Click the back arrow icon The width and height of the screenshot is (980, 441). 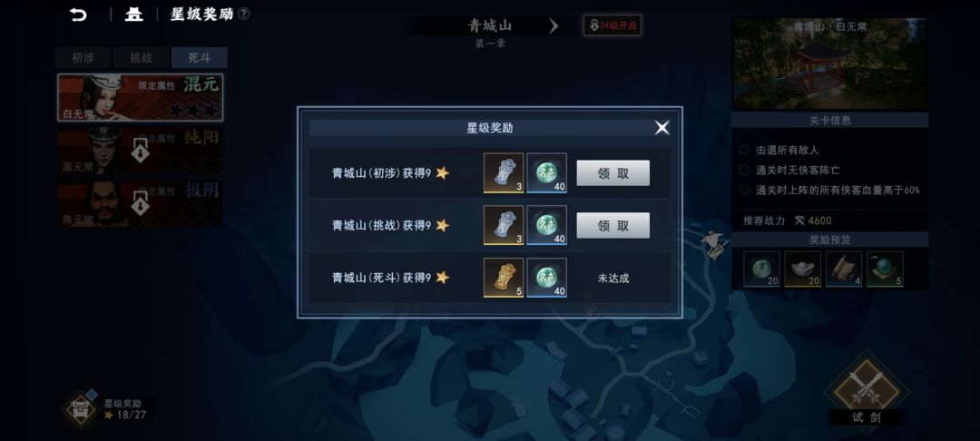(78, 15)
